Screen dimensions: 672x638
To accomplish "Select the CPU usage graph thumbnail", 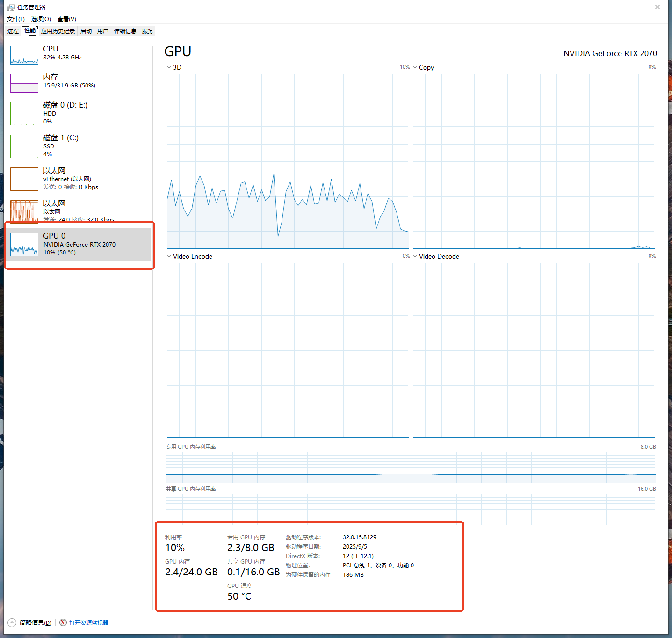I will point(24,55).
